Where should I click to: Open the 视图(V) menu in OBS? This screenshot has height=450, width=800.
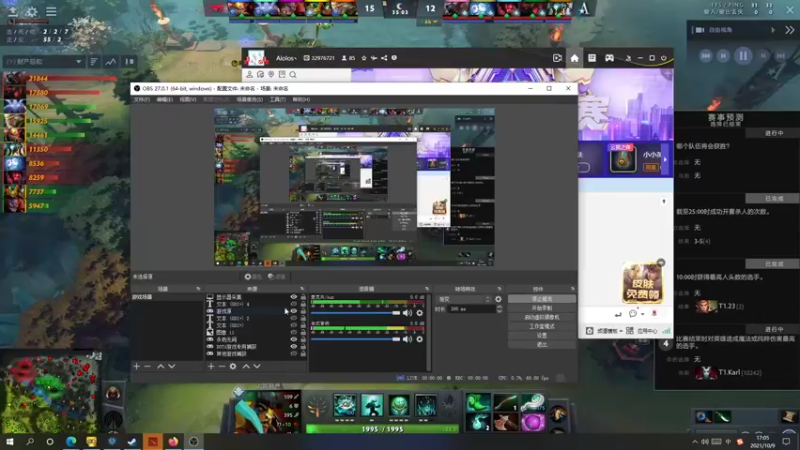[188, 99]
